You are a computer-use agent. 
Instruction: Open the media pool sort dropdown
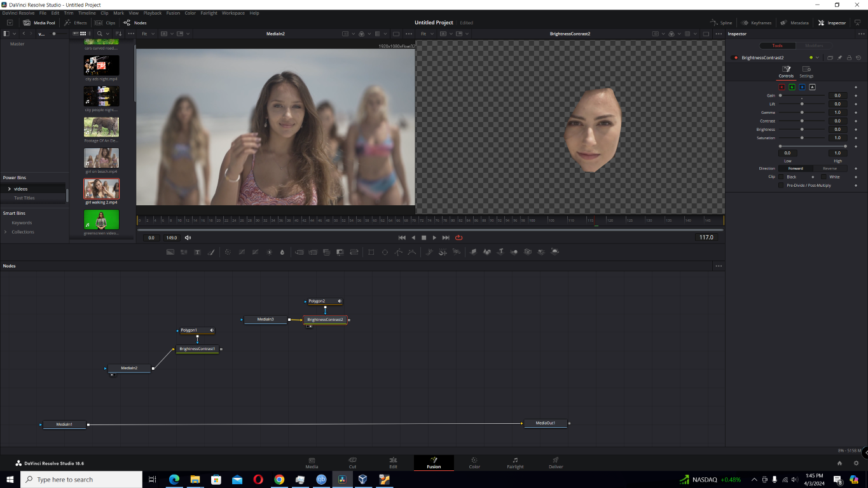(118, 33)
